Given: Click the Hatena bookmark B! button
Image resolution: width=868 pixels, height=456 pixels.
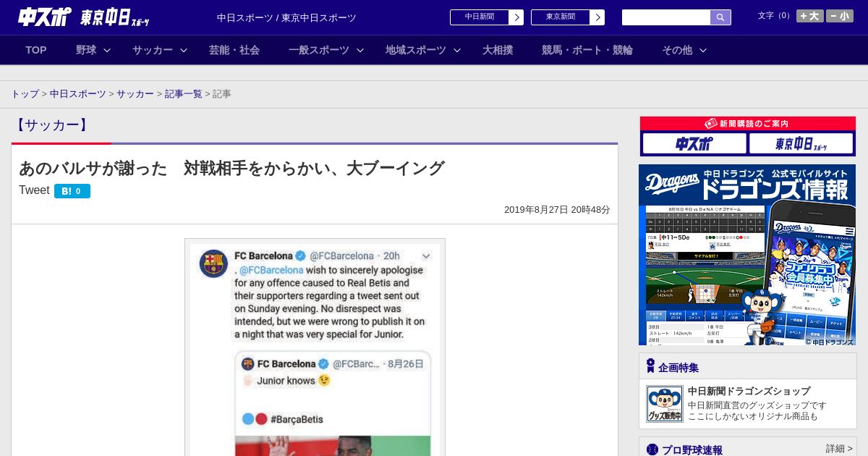Looking at the screenshot, I should (x=72, y=191).
